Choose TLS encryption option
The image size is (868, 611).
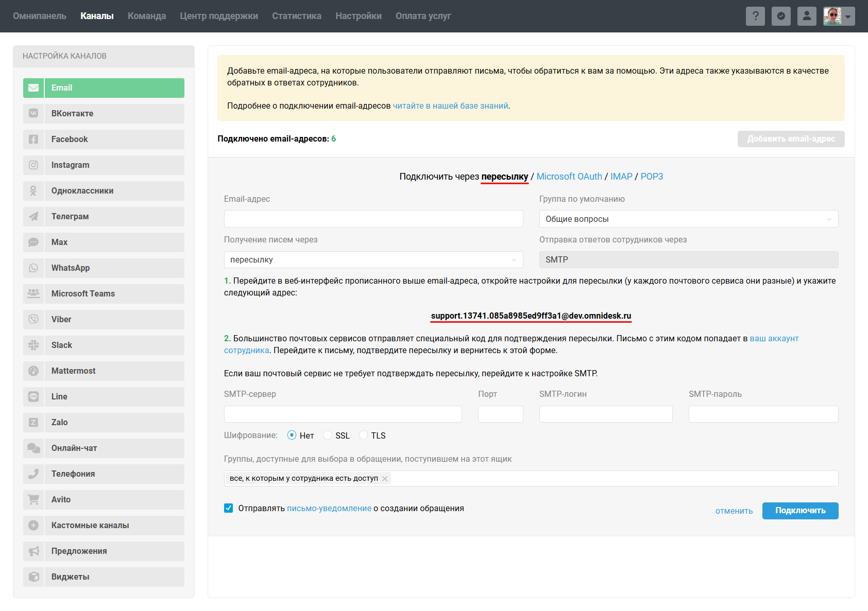point(364,435)
